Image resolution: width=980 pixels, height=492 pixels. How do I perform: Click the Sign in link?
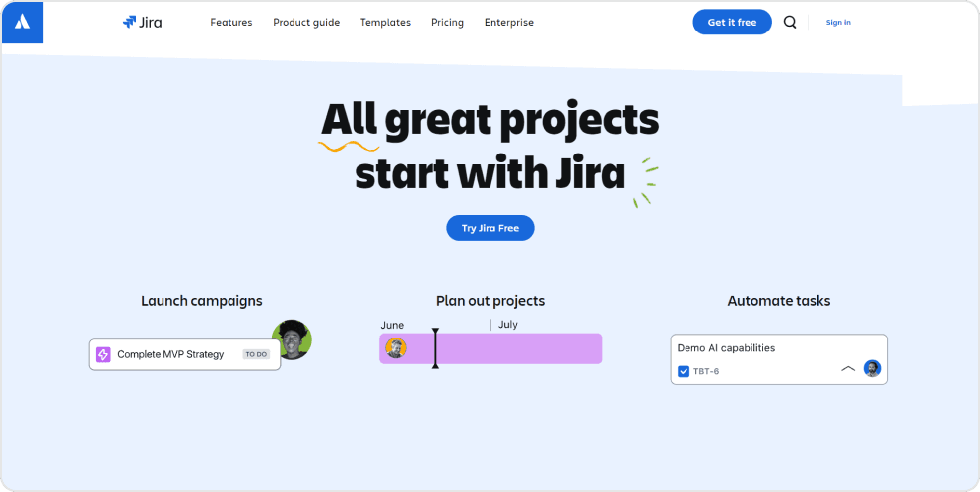(x=838, y=23)
